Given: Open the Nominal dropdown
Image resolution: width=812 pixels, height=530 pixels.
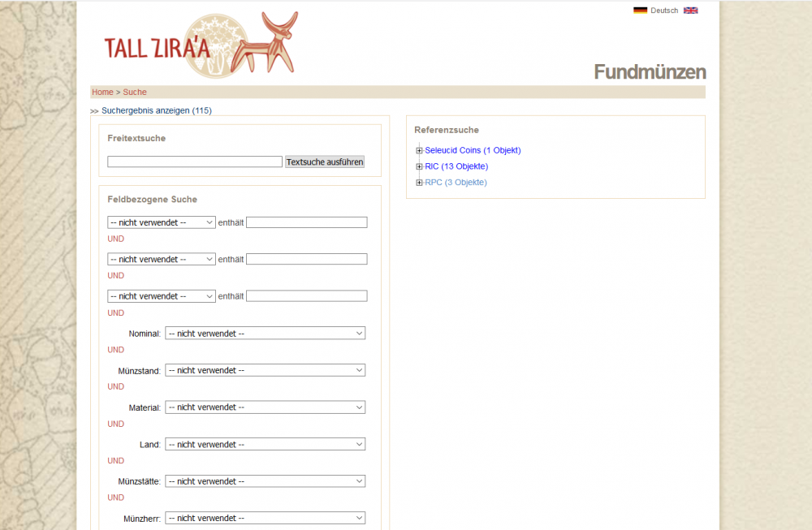Looking at the screenshot, I should (265, 334).
